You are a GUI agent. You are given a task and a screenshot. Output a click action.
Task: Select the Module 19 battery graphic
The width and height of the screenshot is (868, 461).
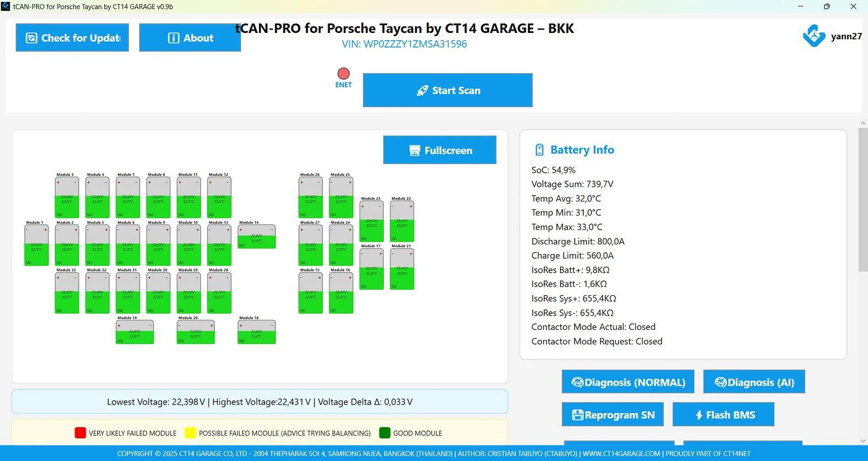click(x=135, y=332)
